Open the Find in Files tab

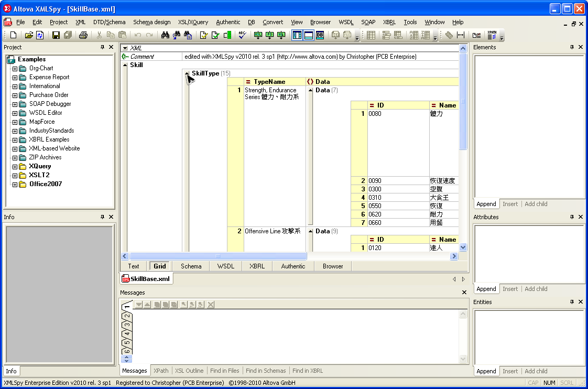pos(224,371)
